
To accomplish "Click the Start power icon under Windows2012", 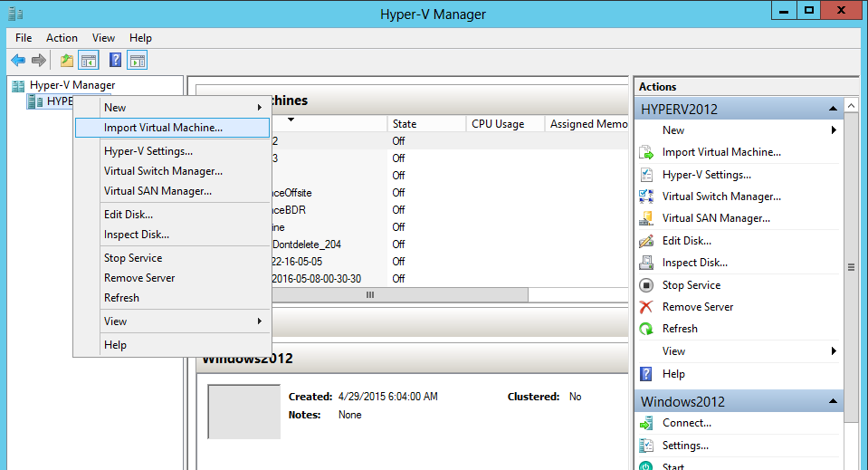I will pyautogui.click(x=646, y=466).
